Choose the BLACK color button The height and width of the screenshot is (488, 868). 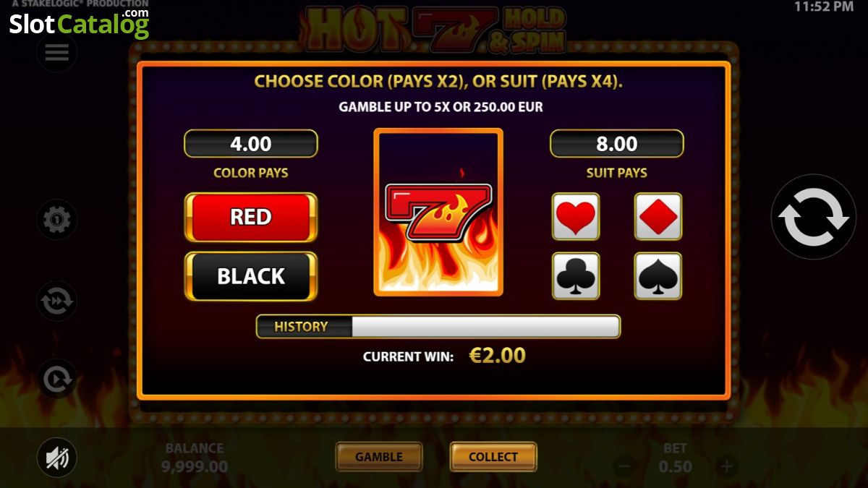(251, 276)
